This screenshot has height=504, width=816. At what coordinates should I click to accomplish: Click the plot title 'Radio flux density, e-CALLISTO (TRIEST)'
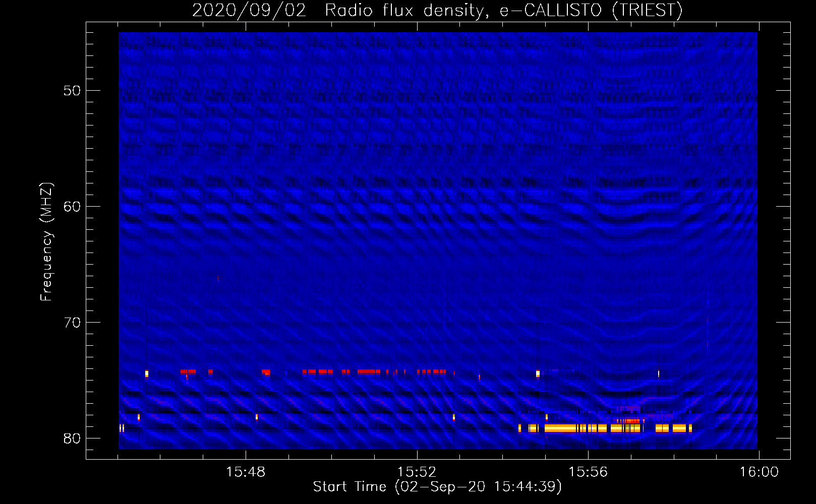pos(503,10)
